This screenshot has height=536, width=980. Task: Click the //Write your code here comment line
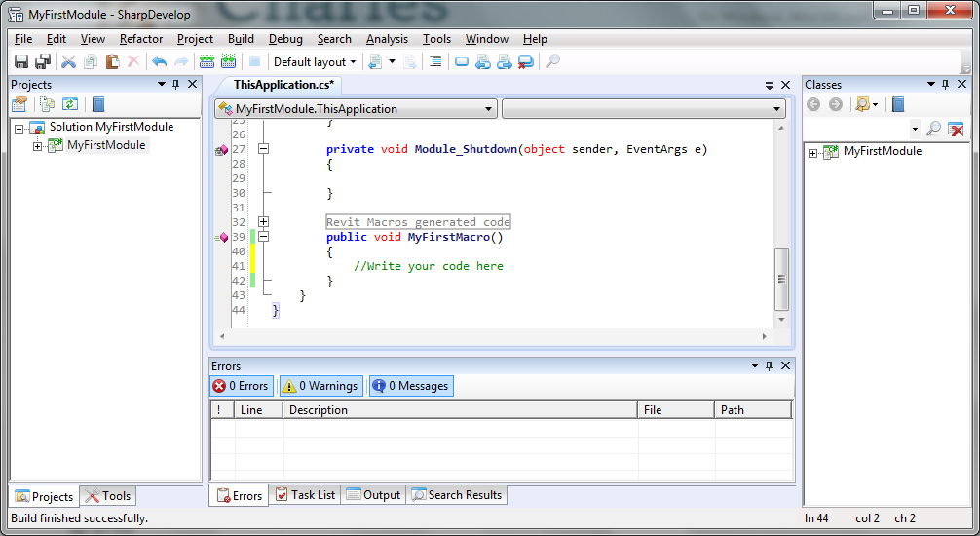[428, 266]
